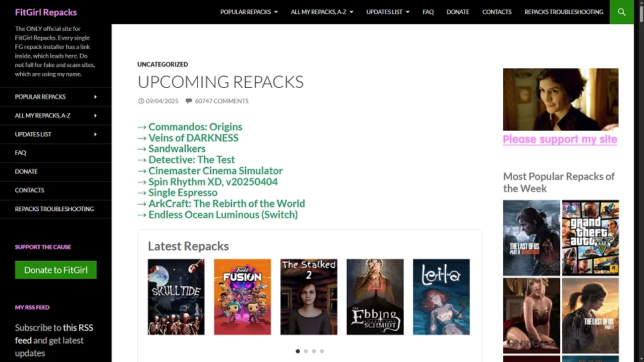Open Endless Ocean Luminous (Switch) link
The height and width of the screenshot is (362, 644).
pyautogui.click(x=223, y=215)
